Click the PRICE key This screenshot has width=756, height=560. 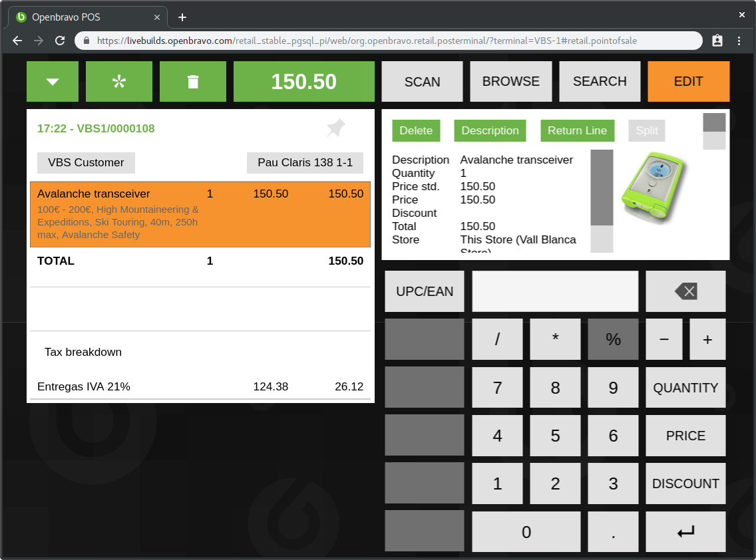coord(685,436)
